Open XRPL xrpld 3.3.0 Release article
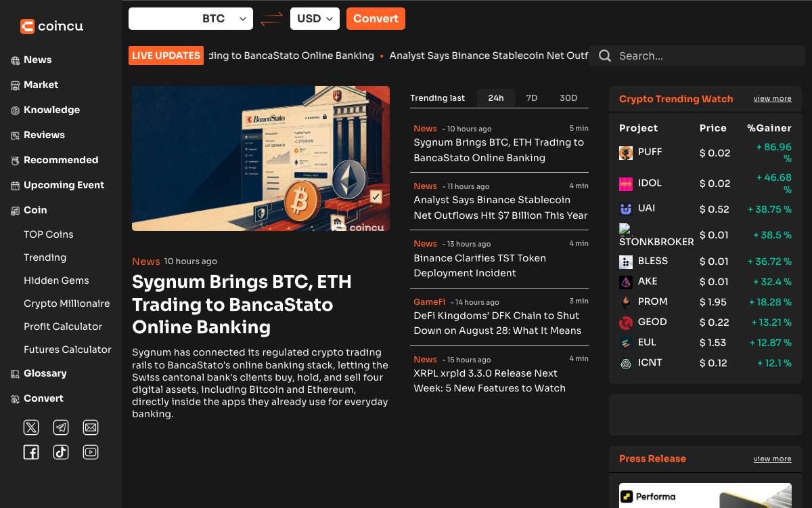The width and height of the screenshot is (812, 508). point(489,381)
